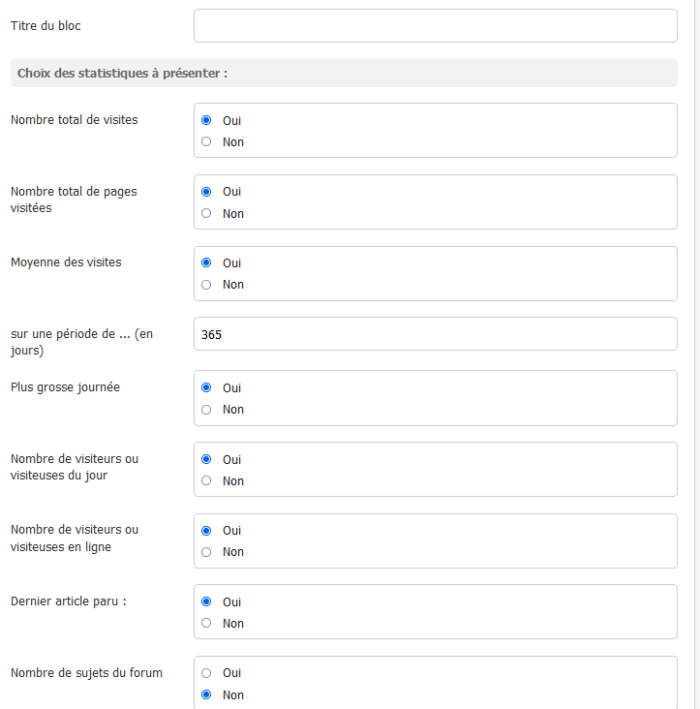Click the Titre du bloc text field
The height and width of the screenshot is (709, 700).
435,26
